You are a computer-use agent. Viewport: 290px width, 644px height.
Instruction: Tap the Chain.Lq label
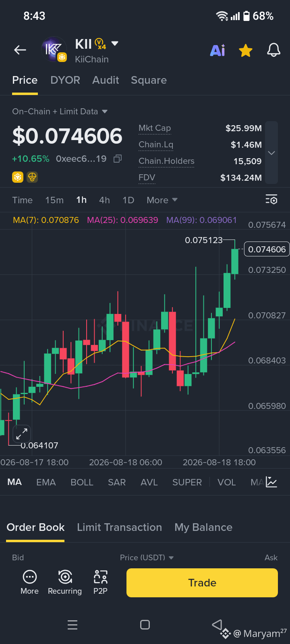156,144
